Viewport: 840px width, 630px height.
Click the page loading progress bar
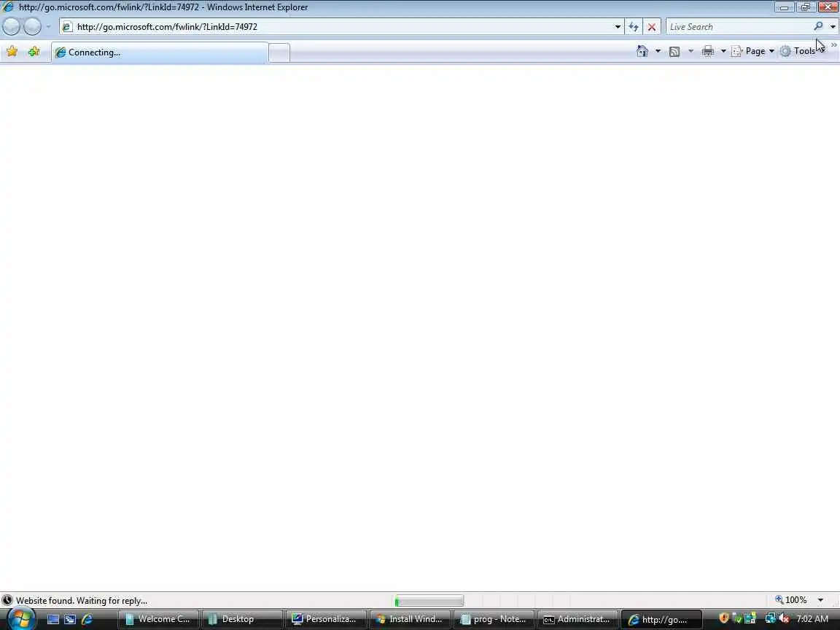point(429,601)
